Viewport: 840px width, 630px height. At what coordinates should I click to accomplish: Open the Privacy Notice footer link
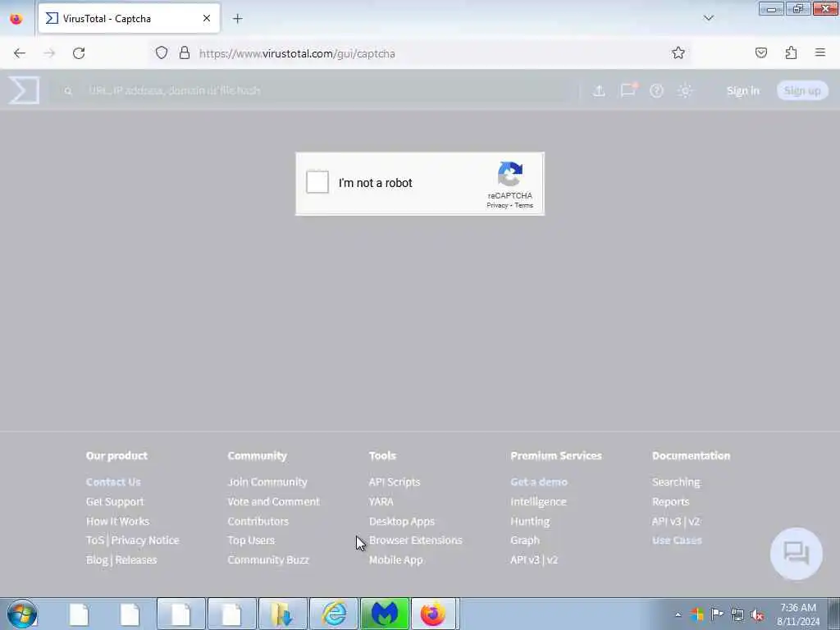click(144, 540)
